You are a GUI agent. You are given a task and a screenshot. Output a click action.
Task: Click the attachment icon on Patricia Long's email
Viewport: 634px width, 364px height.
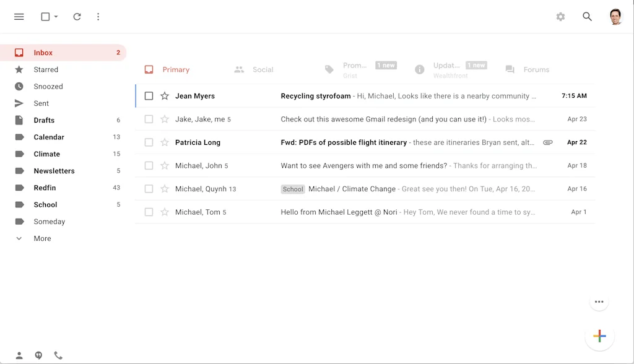547,142
